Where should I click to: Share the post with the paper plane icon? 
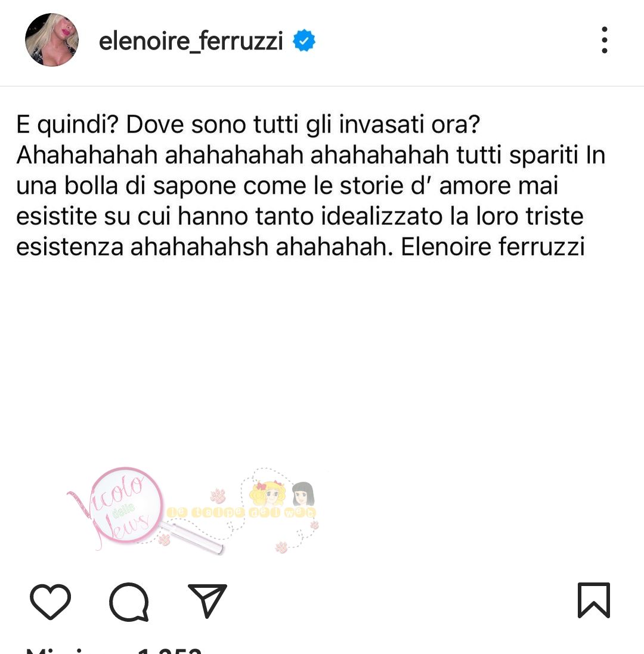click(x=208, y=600)
